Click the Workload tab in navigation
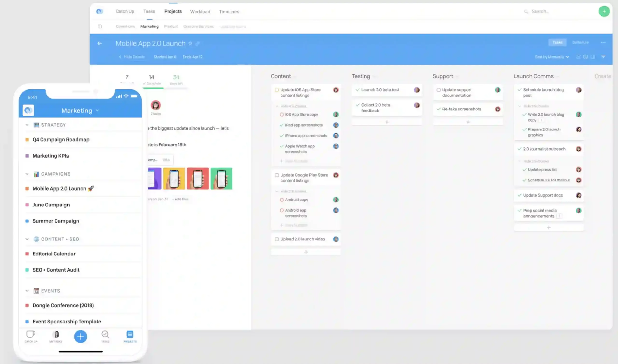Screen dimensions: 618x364 click(x=200, y=11)
